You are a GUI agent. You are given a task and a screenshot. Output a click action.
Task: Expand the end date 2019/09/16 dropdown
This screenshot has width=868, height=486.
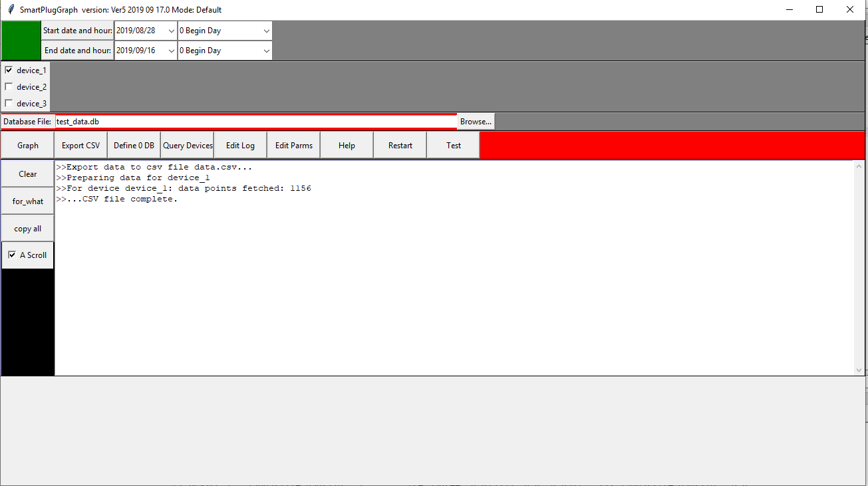pyautogui.click(x=171, y=51)
